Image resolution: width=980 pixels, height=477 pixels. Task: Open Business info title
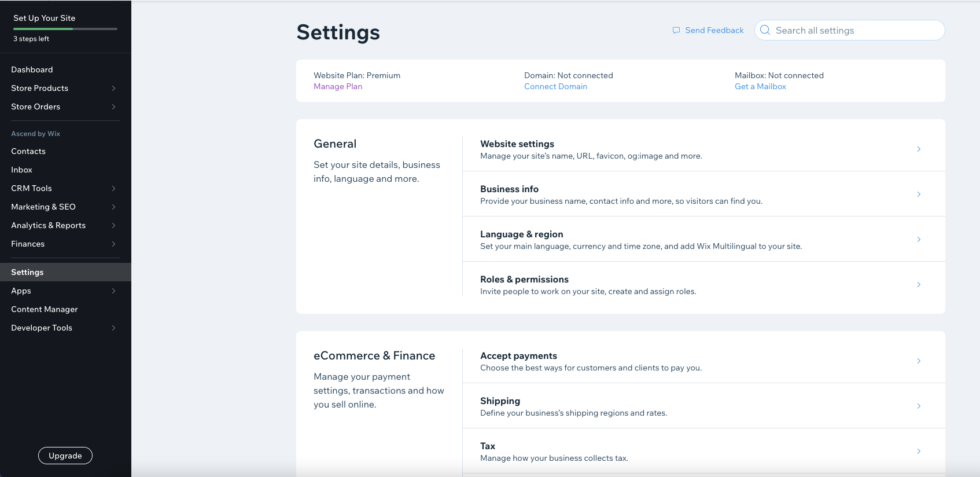[x=509, y=189]
